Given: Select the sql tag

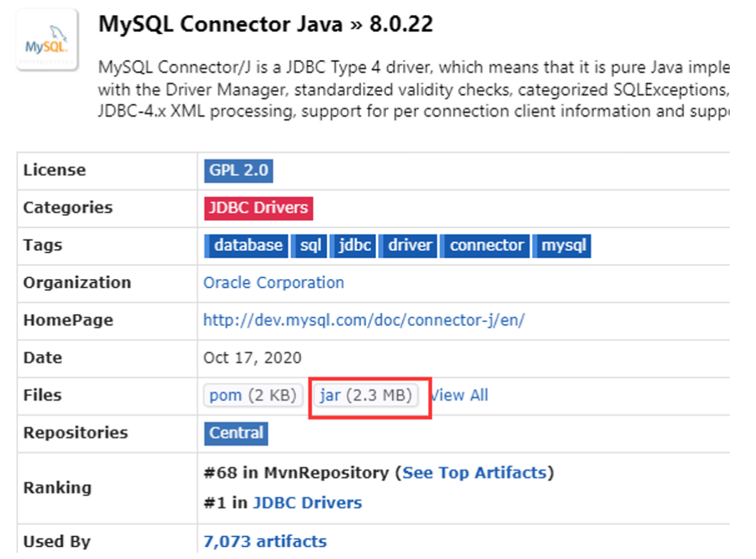Looking at the screenshot, I should [309, 245].
